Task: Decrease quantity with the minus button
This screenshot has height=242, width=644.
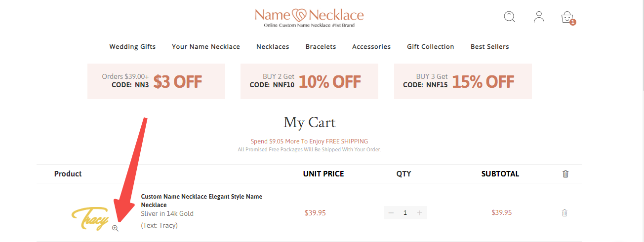Action: point(391,213)
